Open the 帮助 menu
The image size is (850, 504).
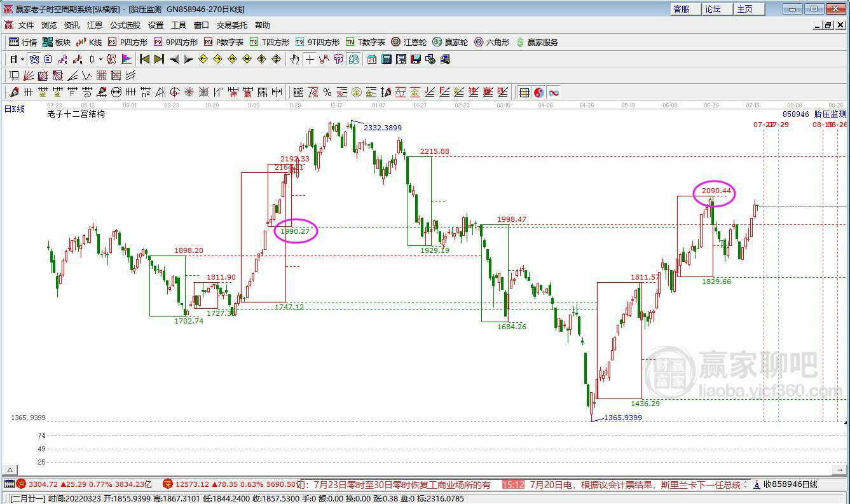tap(263, 25)
